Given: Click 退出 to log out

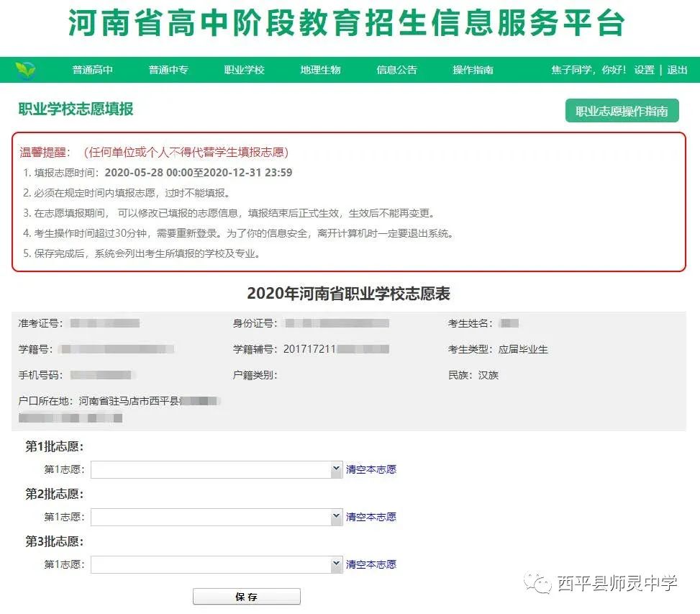Looking at the screenshot, I should (x=677, y=70).
